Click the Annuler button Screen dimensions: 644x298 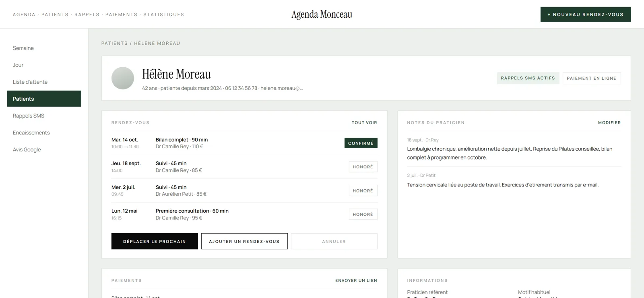[x=334, y=241]
